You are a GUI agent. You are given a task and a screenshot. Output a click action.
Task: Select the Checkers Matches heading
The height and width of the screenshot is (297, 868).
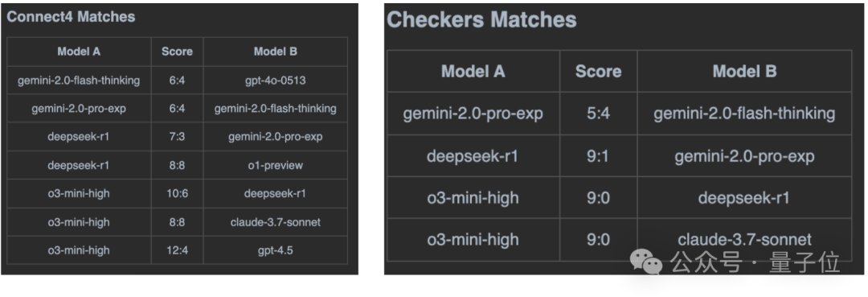pyautogui.click(x=481, y=20)
